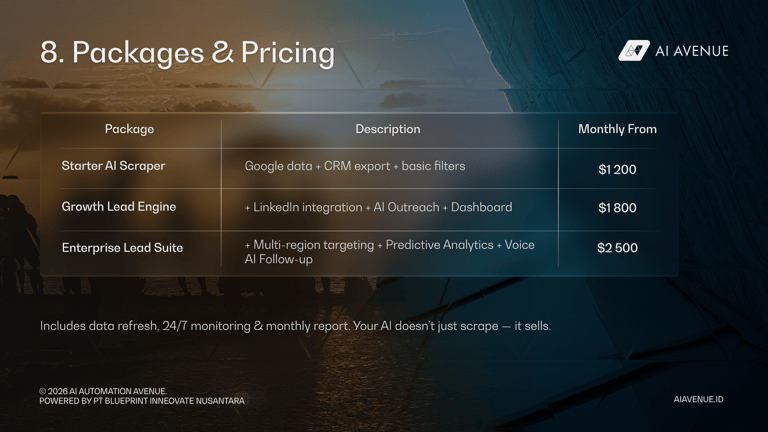The width and height of the screenshot is (768, 432).
Task: Select the Enterprise Lead Suite package cell
Action: [122, 248]
